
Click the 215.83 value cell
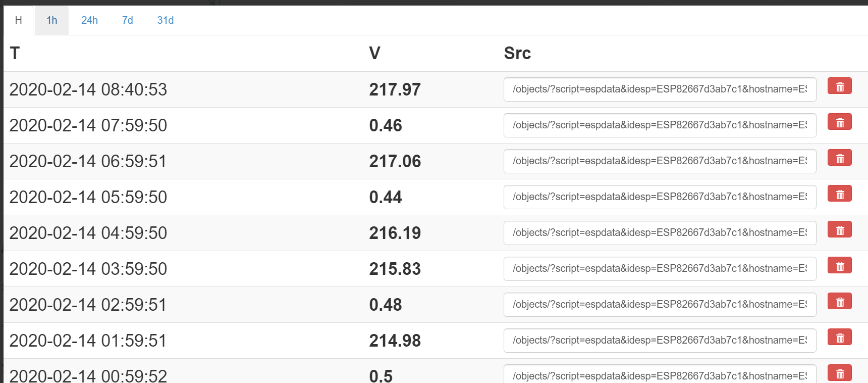(395, 269)
